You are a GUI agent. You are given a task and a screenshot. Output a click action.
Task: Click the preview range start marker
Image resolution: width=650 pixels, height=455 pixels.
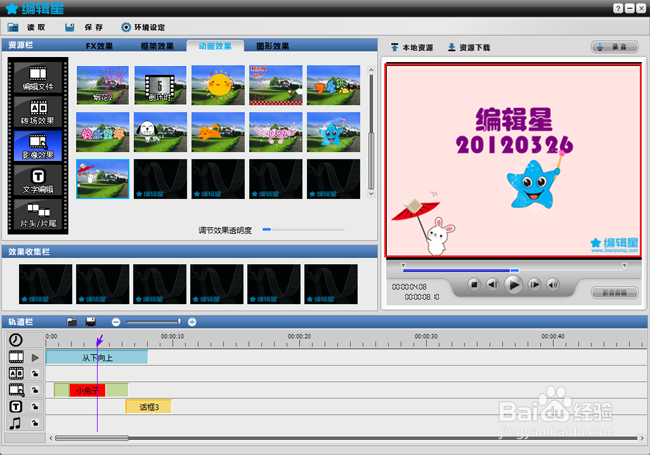(x=403, y=265)
